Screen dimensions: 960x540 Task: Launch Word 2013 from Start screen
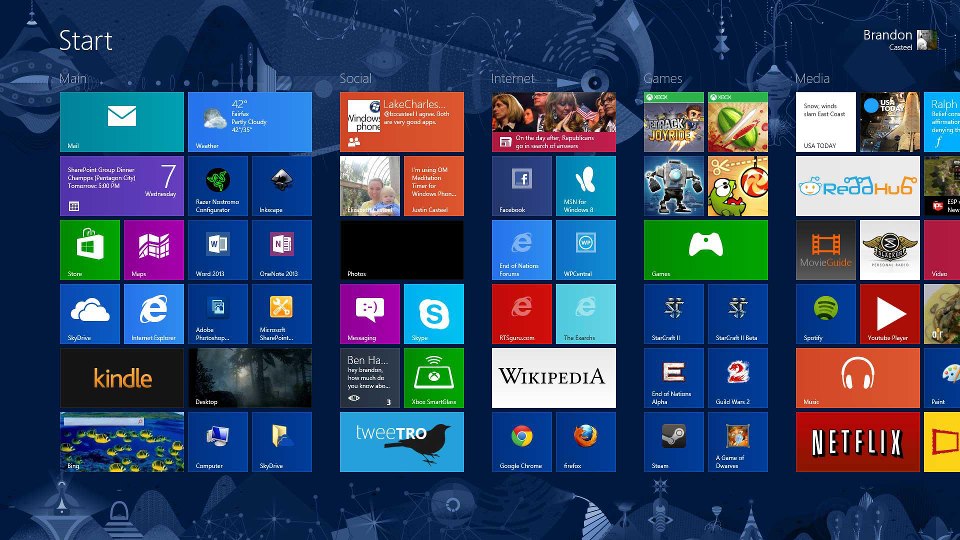217,249
